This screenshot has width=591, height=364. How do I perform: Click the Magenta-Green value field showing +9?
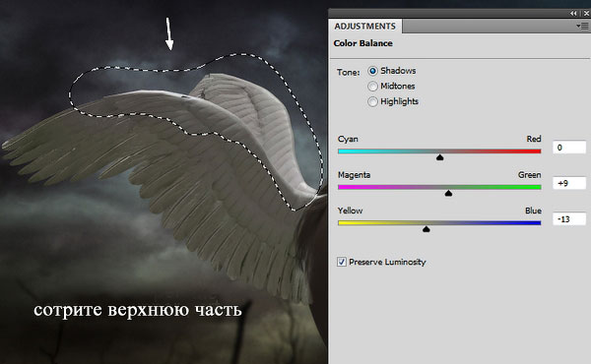tap(569, 183)
